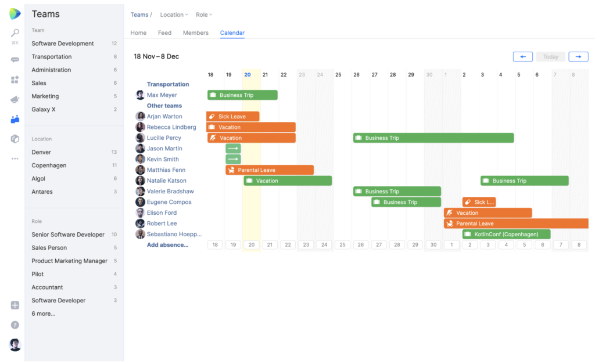The image size is (595, 364).
Task: Open Teams via the blue people icon
Action: (15, 120)
